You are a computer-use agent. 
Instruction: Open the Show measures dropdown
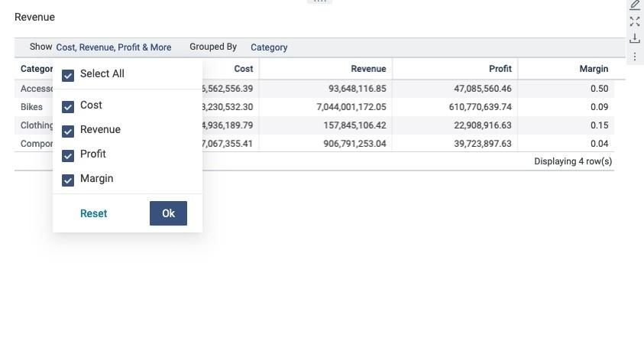click(113, 47)
